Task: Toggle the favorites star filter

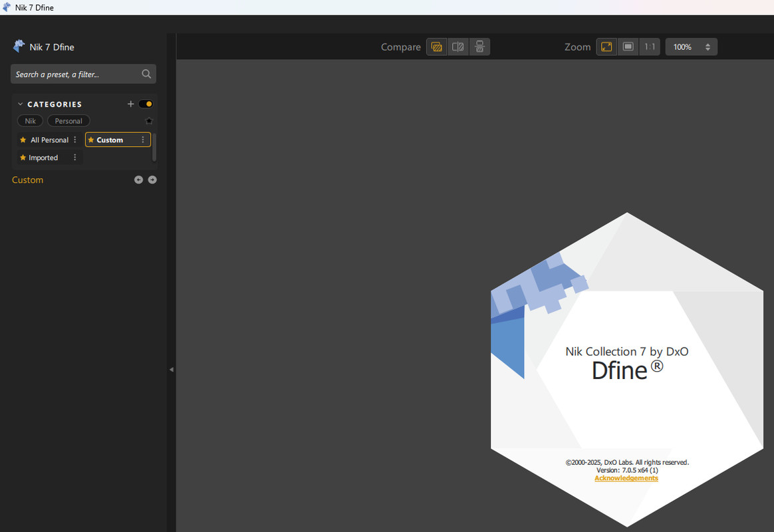Action: coord(149,121)
